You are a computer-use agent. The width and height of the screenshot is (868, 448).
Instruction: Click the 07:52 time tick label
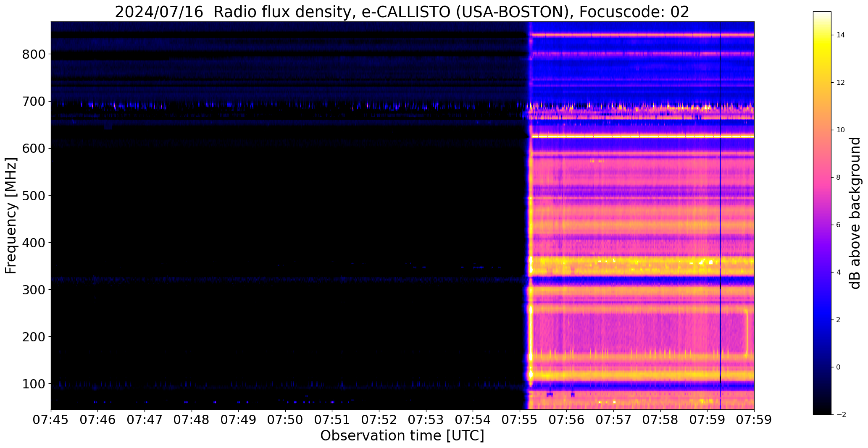pos(379,420)
